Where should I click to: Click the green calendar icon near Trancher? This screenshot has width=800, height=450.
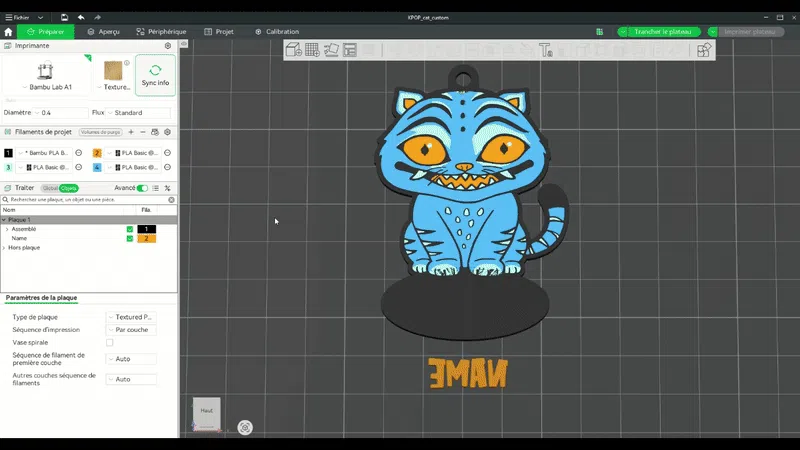599,32
